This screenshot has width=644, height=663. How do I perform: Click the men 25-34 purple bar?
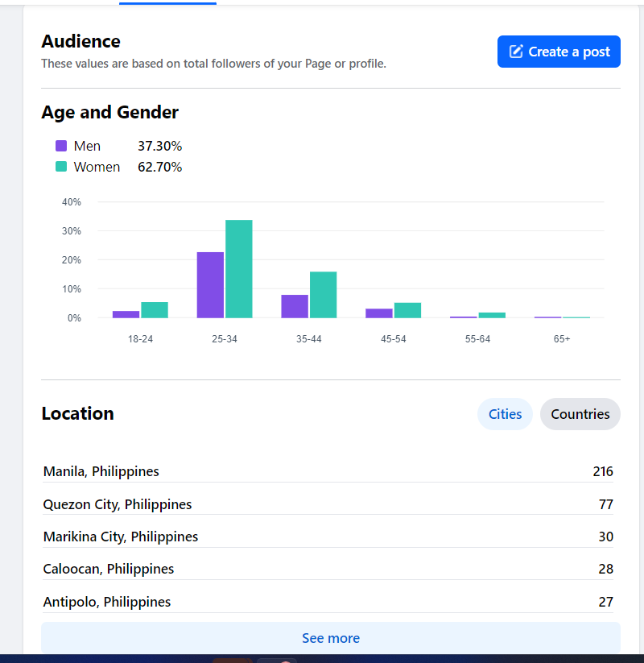(210, 285)
